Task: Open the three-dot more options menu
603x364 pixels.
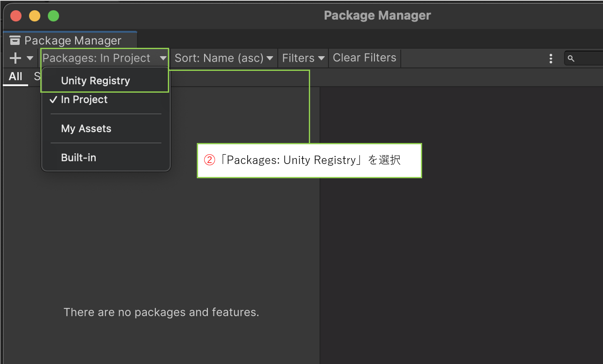Action: click(x=551, y=58)
